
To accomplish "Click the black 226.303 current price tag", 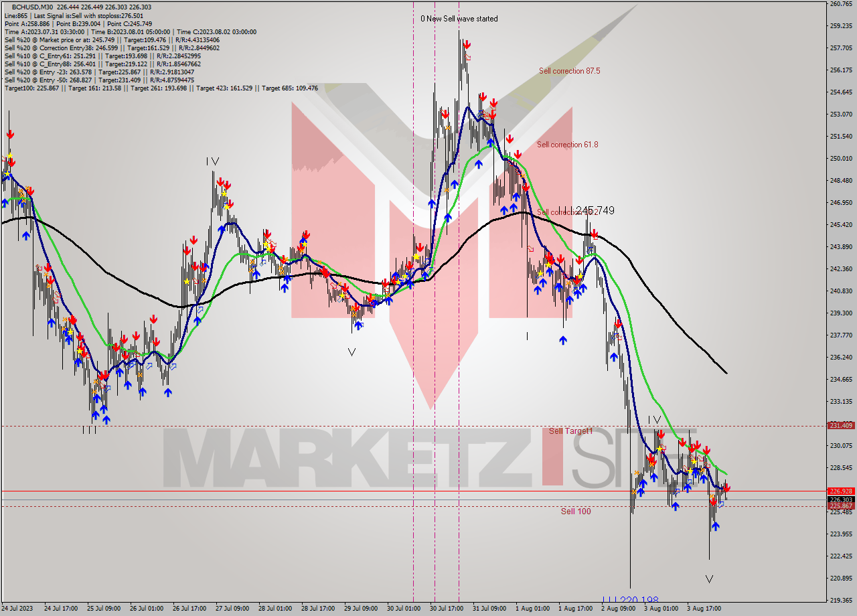I will click(841, 499).
